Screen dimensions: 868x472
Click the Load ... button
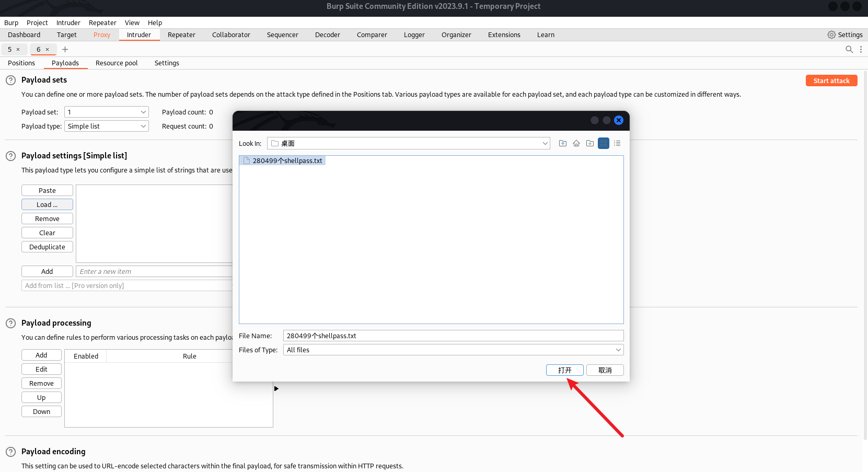pyautogui.click(x=47, y=204)
